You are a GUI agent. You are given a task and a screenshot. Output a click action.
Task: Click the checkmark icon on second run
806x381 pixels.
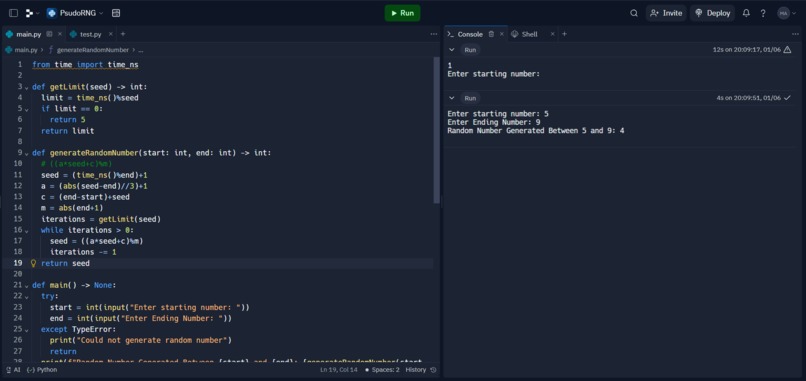tap(787, 98)
